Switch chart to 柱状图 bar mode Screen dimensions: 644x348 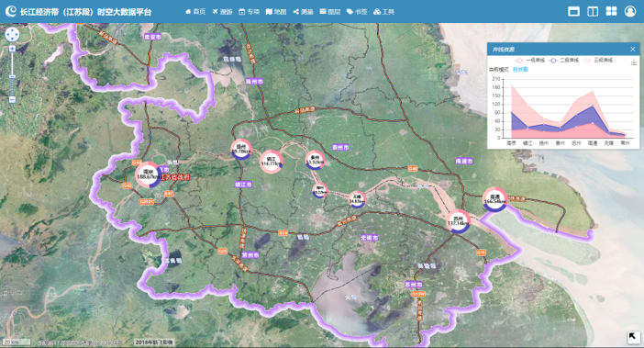(x=520, y=70)
